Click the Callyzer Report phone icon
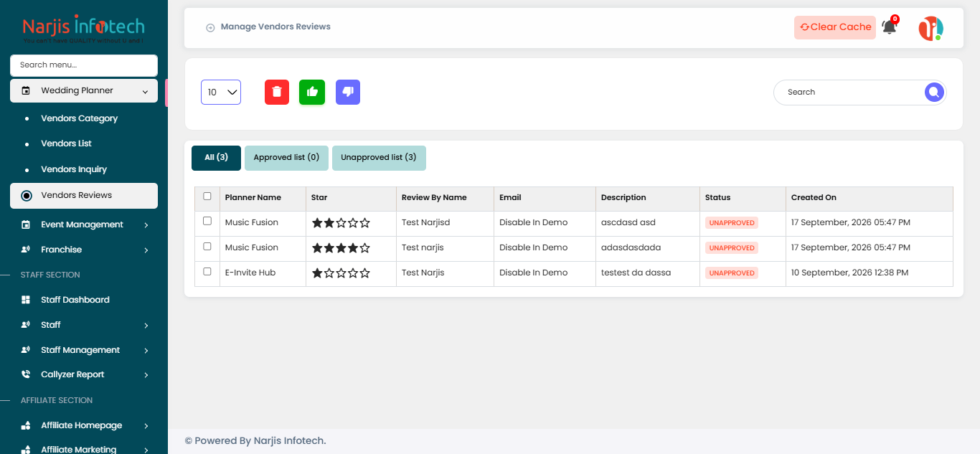 26,374
